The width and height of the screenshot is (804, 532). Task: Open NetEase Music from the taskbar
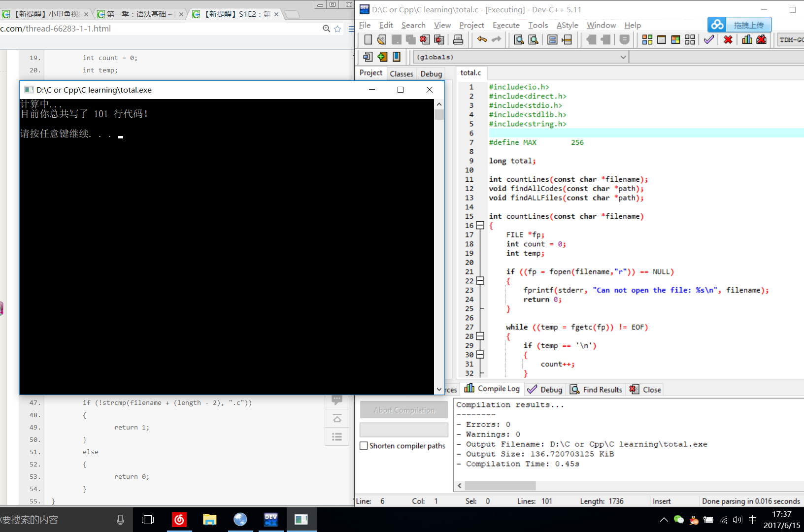pos(179,520)
